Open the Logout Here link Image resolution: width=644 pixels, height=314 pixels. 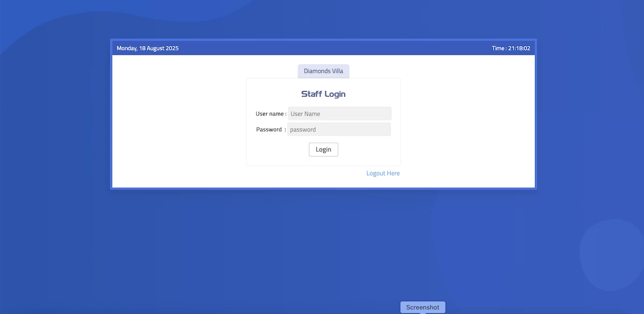(383, 173)
